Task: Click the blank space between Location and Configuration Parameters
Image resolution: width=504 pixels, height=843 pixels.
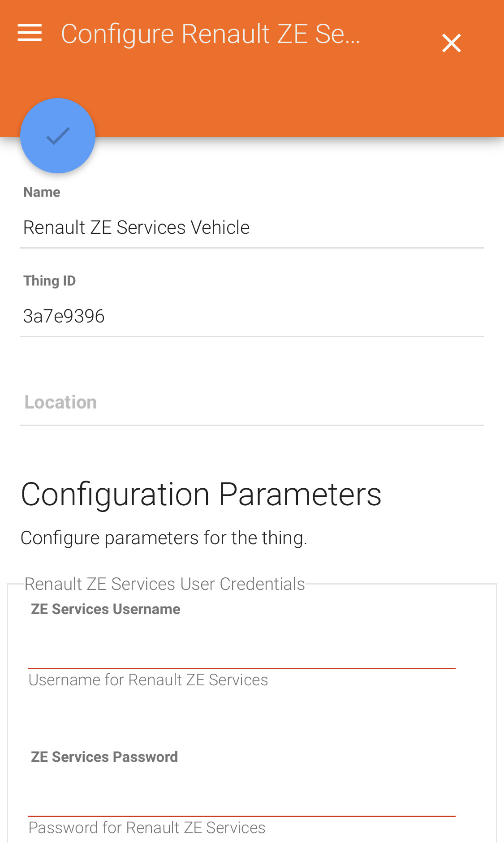Action: (251, 450)
